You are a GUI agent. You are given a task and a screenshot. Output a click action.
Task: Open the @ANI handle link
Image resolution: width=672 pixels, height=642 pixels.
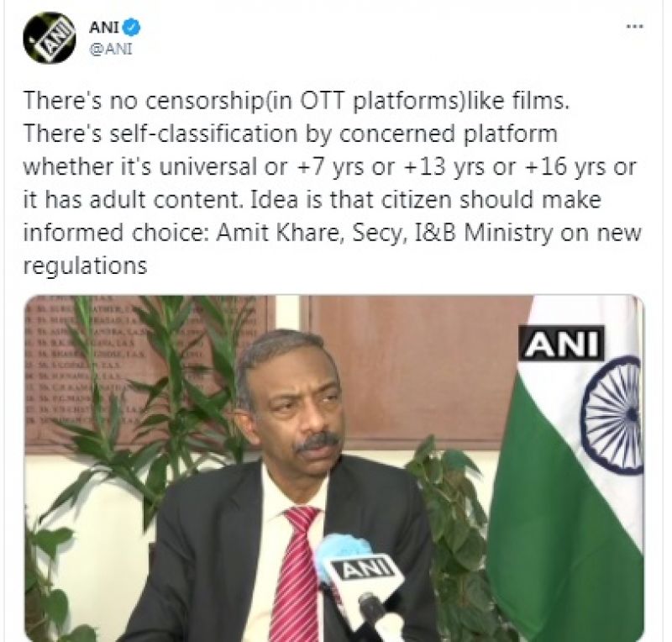point(111,50)
